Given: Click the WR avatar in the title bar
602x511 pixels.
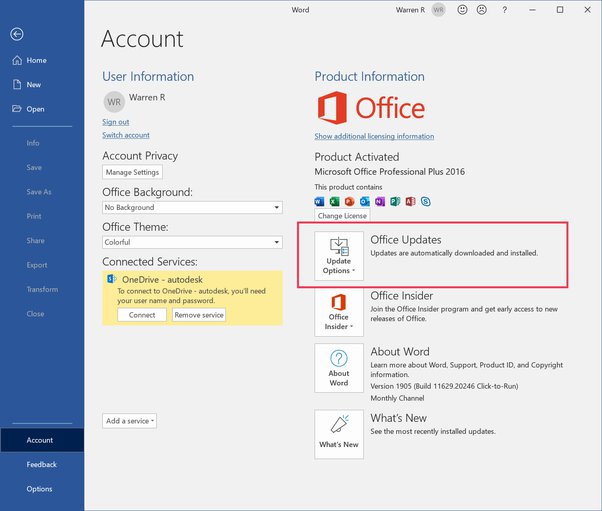Looking at the screenshot, I should pos(438,10).
